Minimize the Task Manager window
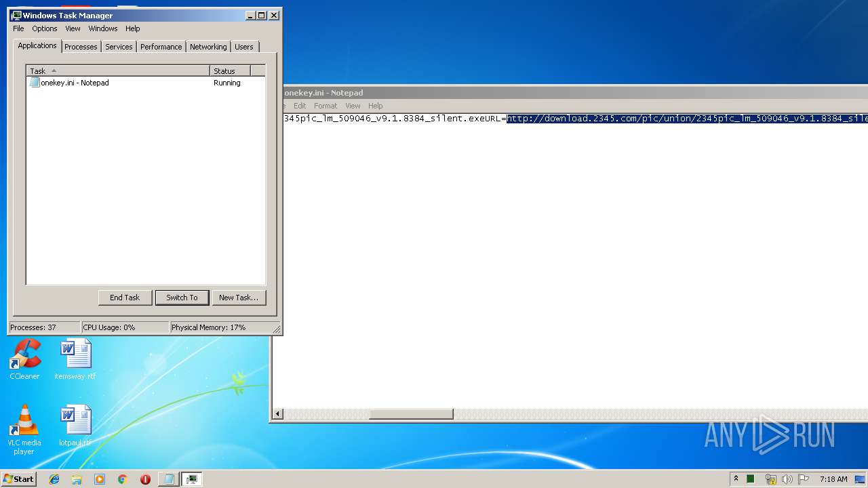 coord(250,15)
